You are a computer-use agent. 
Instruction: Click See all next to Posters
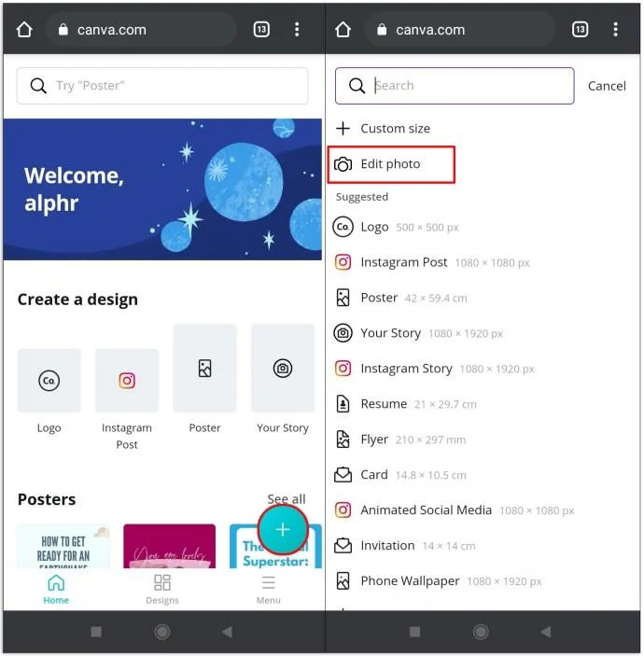287,498
